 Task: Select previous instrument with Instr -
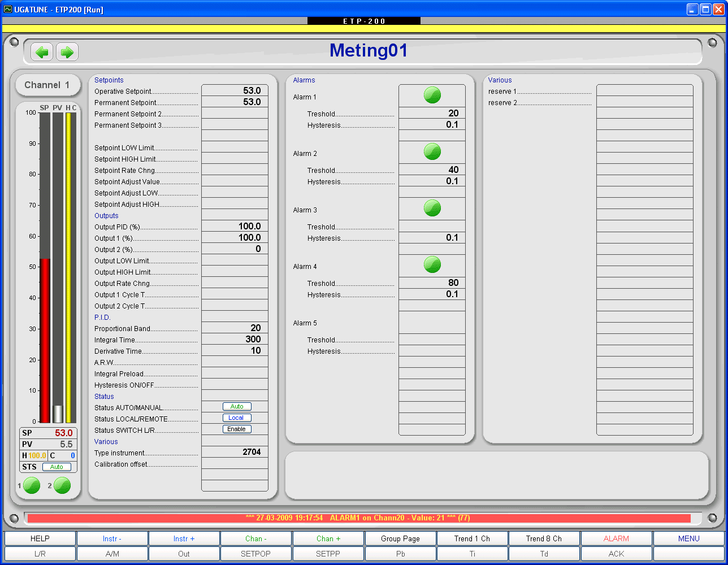pyautogui.click(x=112, y=538)
